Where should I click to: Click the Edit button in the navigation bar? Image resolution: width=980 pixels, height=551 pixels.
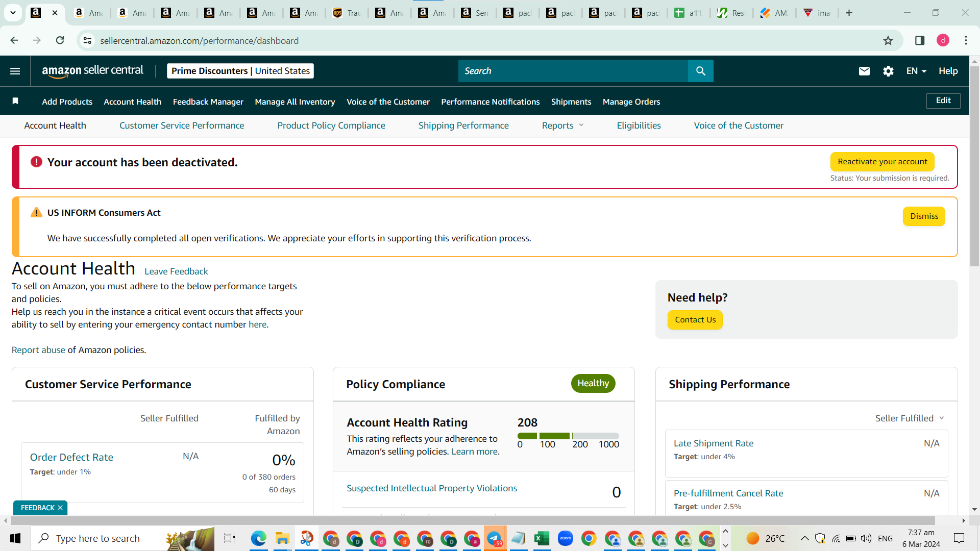coord(943,101)
